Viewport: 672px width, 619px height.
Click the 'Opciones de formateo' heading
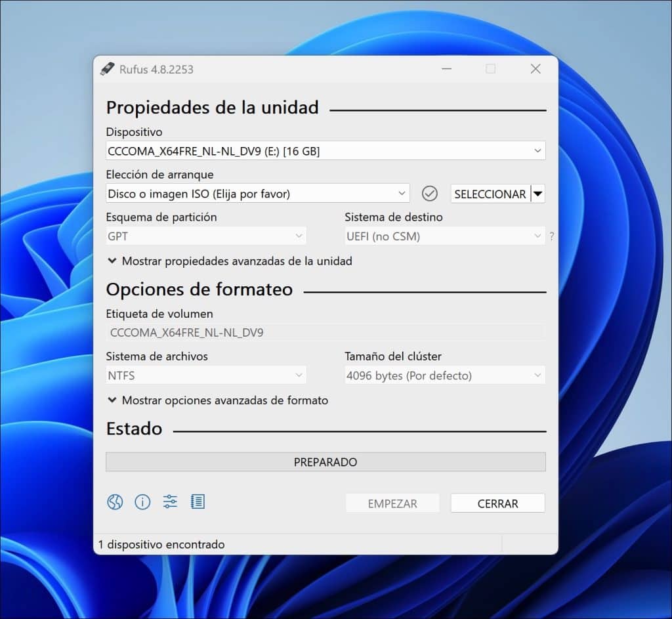tap(199, 289)
